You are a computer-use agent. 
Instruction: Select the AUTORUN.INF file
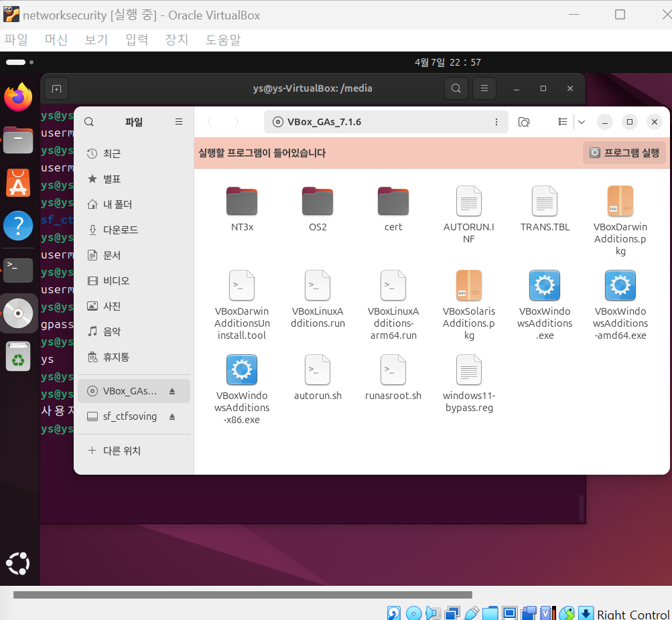pyautogui.click(x=469, y=214)
